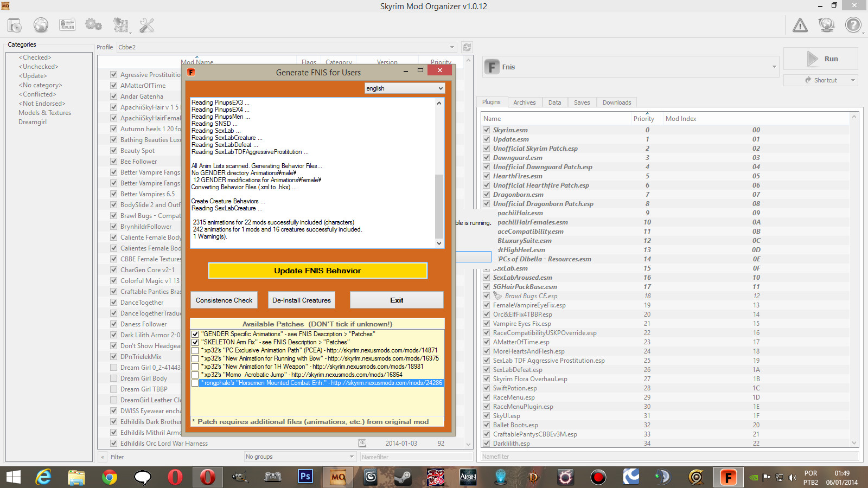The width and height of the screenshot is (868, 488).
Task: Click the Consistence Check button
Action: (224, 300)
